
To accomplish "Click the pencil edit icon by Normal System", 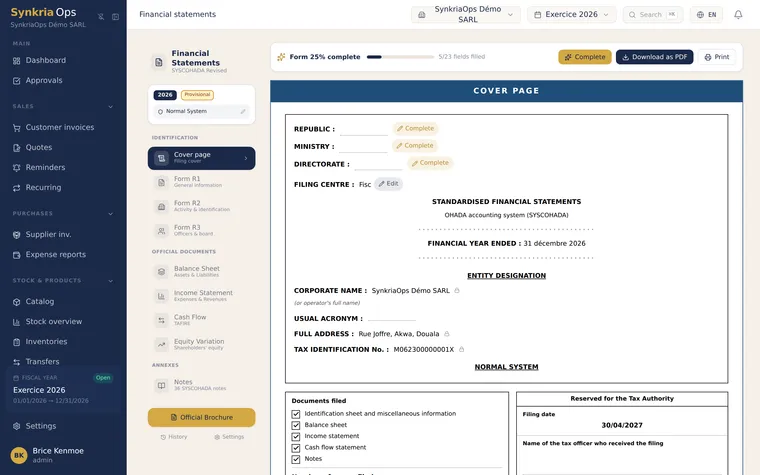I will pos(243,111).
